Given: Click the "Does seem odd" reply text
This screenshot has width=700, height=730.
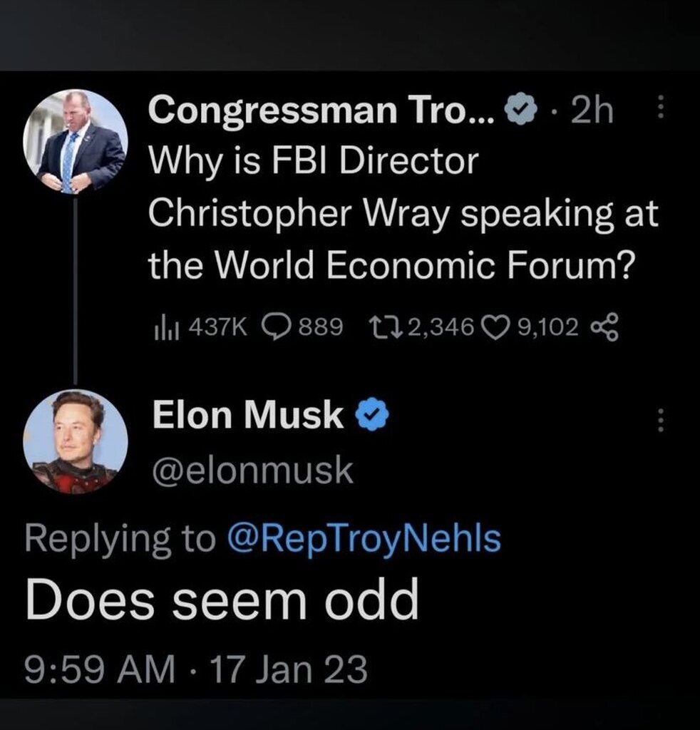Looking at the screenshot, I should (x=221, y=601).
